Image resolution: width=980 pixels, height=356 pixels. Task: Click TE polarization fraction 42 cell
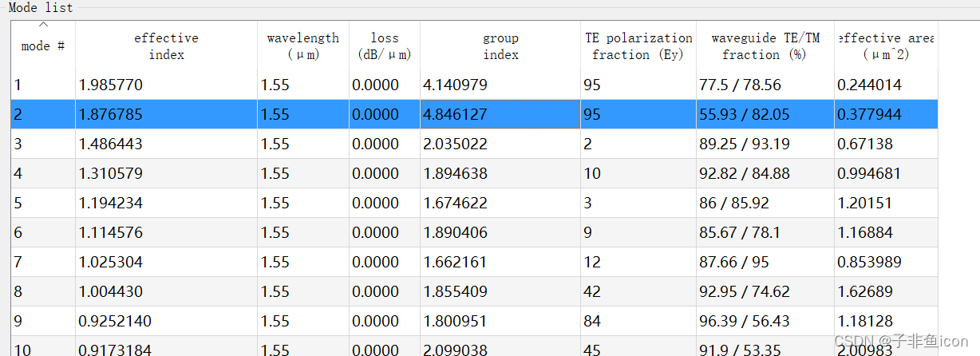pos(638,291)
